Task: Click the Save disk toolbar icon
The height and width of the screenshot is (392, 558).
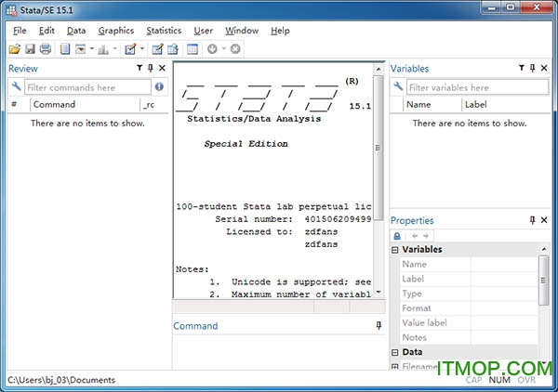Action: tap(30, 48)
